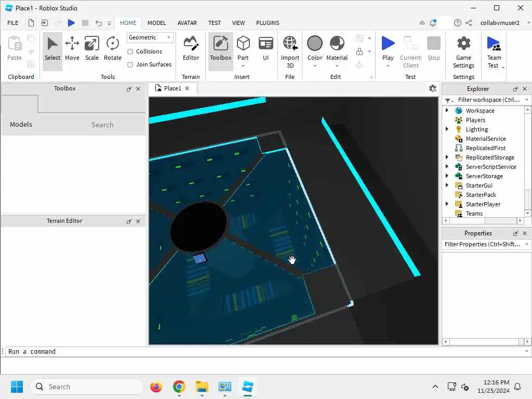Click the Explorer filter funnel icon

(x=448, y=100)
